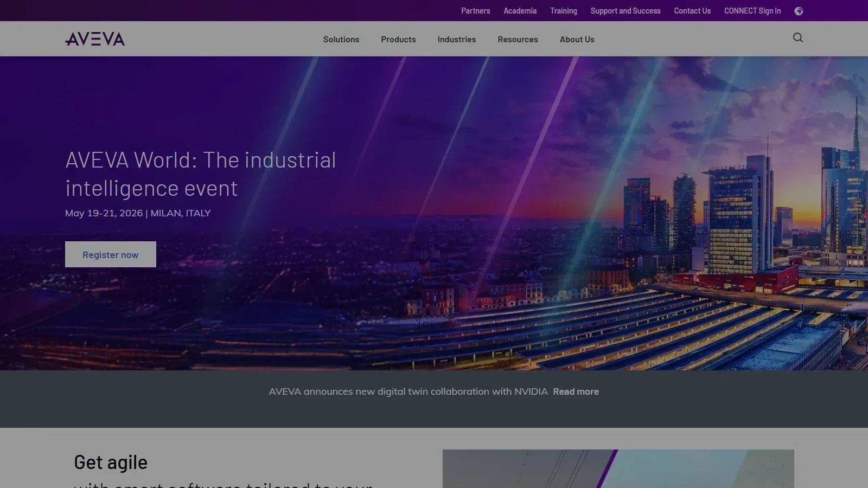
Task: Open the Industries menu
Action: pyautogui.click(x=457, y=39)
